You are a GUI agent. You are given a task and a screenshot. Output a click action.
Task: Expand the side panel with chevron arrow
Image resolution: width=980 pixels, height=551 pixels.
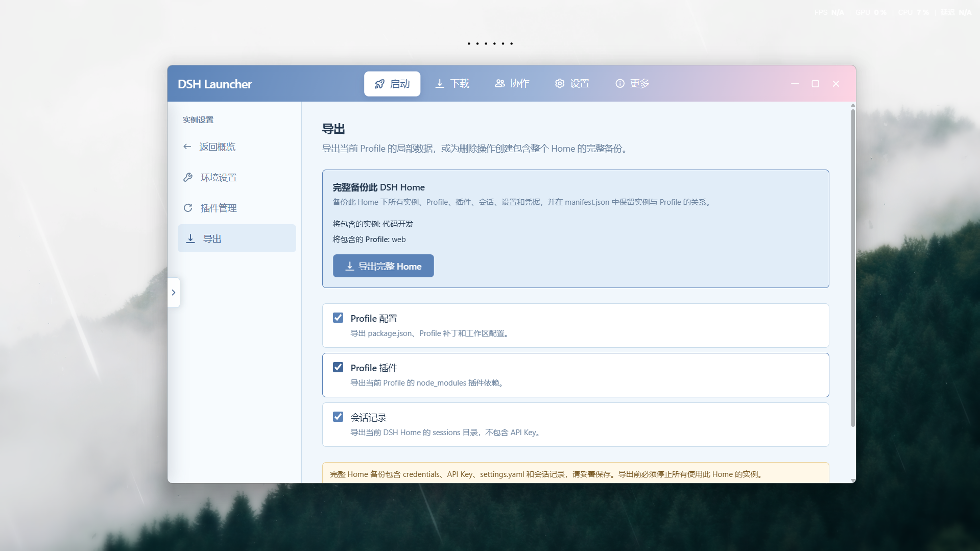pos(174,293)
